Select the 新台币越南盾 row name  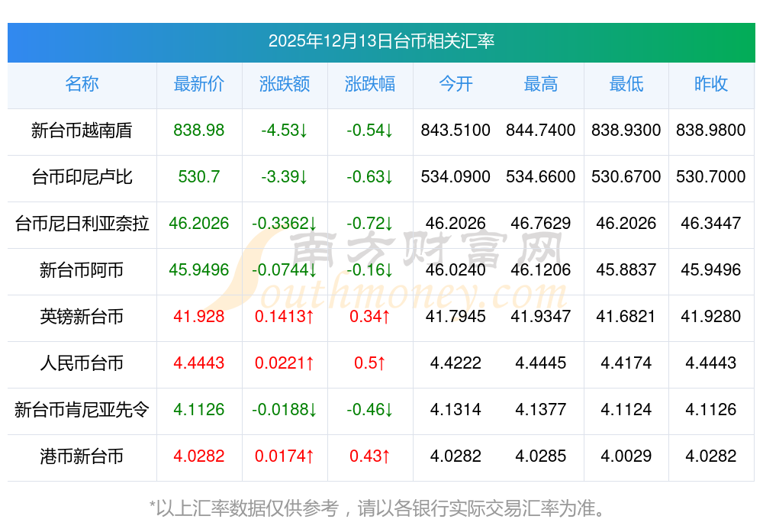82,131
